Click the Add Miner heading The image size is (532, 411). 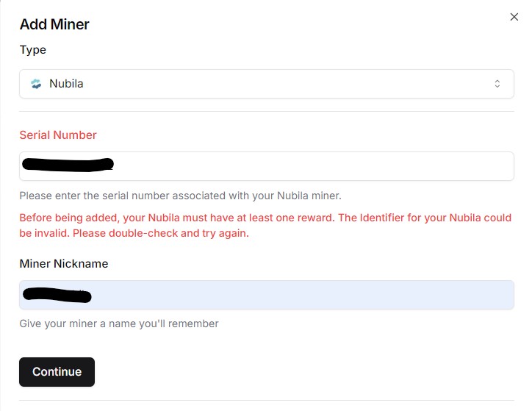pos(54,24)
